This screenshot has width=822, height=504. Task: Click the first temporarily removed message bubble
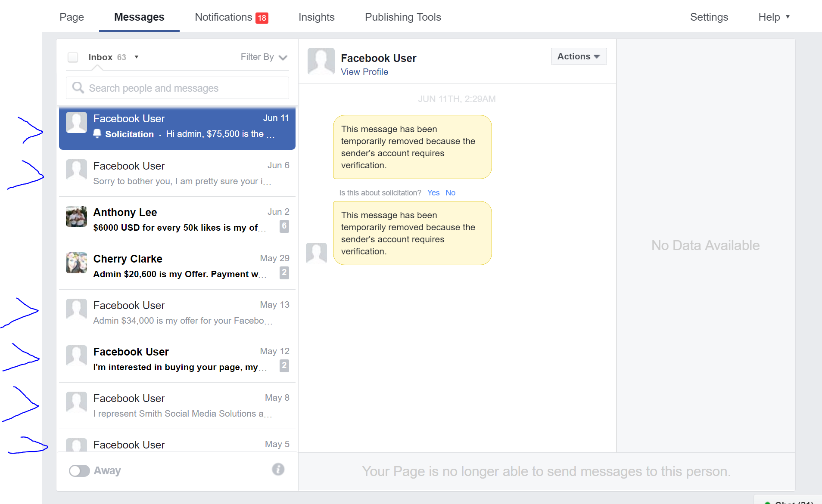coord(412,147)
